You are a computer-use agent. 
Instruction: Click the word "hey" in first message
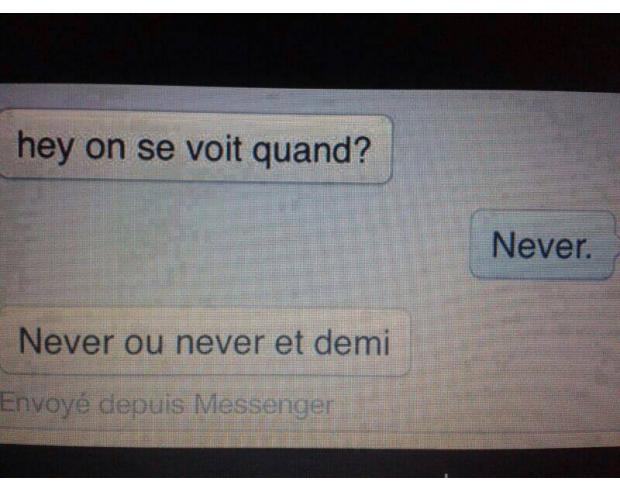point(45,146)
